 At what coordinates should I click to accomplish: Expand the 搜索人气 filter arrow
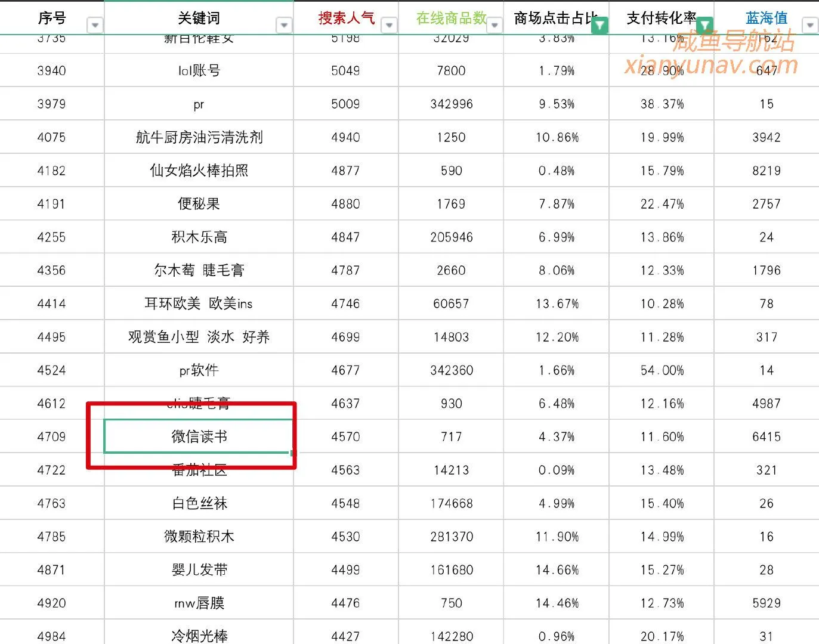pyautogui.click(x=389, y=25)
